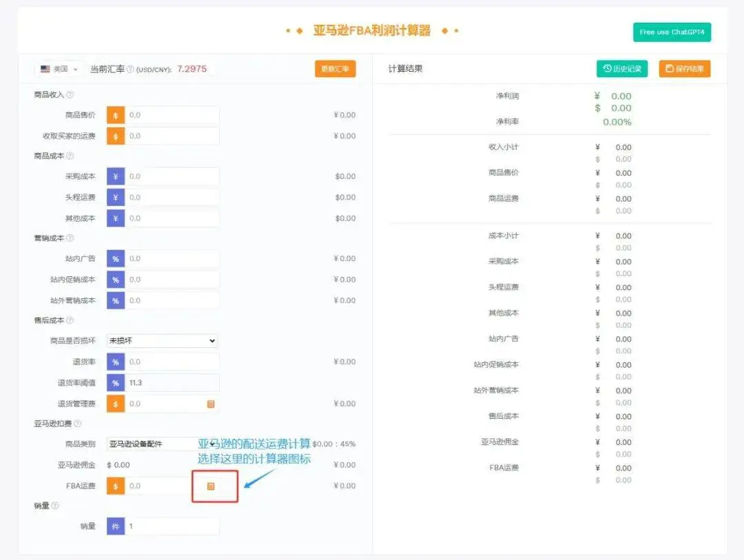This screenshot has width=744, height=560.
Task: Open 历史记录 history records
Action: tap(622, 69)
